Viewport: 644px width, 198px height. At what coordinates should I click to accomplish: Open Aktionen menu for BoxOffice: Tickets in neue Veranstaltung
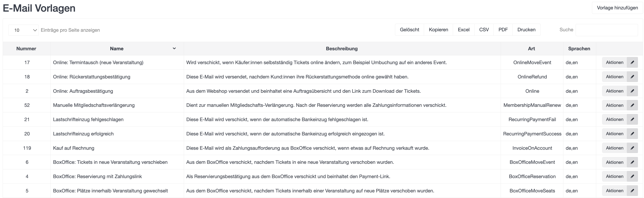click(x=614, y=162)
